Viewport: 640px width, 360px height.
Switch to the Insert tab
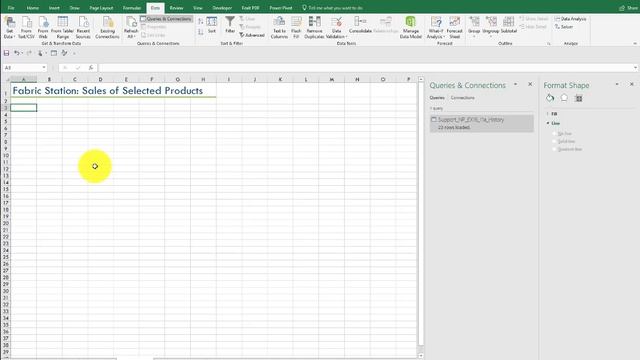54,8
